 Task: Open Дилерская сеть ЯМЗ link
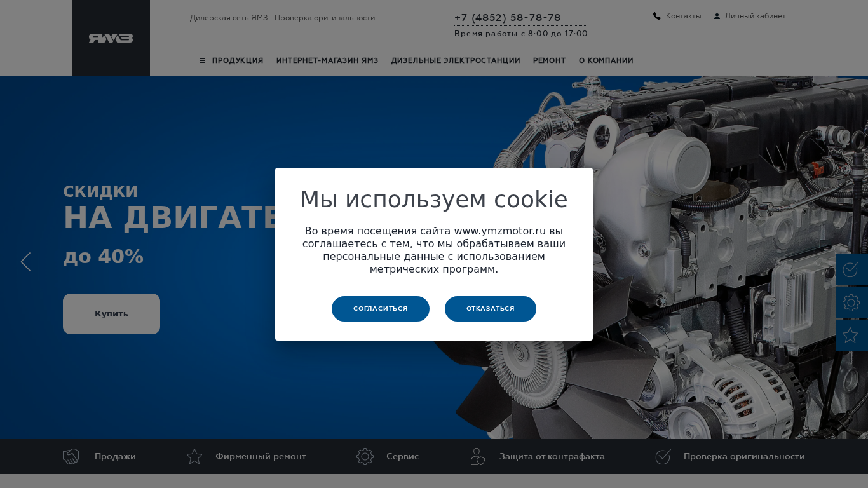(x=229, y=18)
